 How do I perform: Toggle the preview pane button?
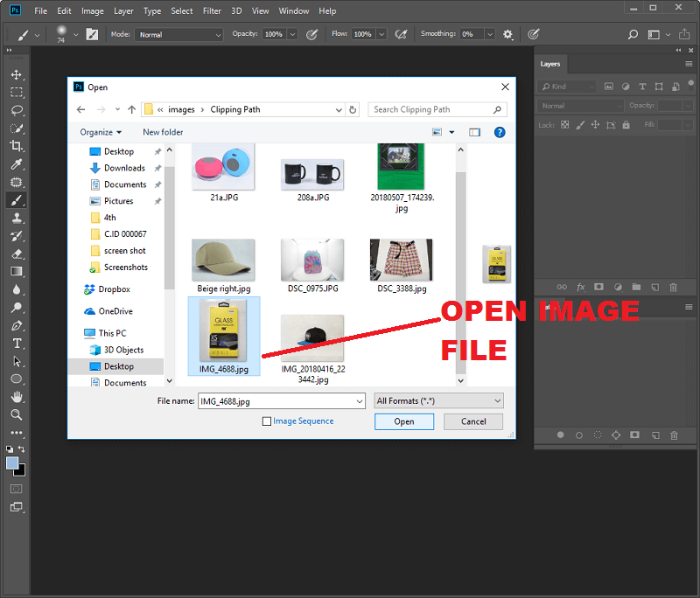474,132
